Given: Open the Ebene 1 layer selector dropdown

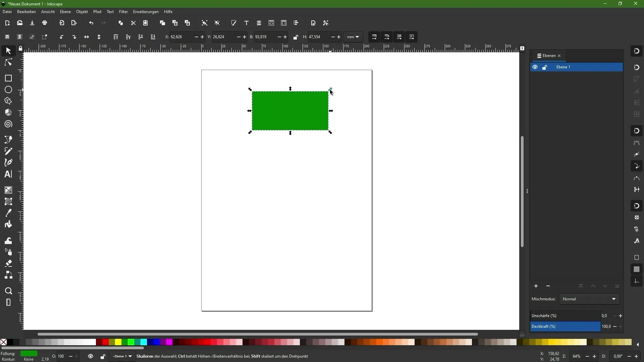Looking at the screenshot, I should (122, 356).
